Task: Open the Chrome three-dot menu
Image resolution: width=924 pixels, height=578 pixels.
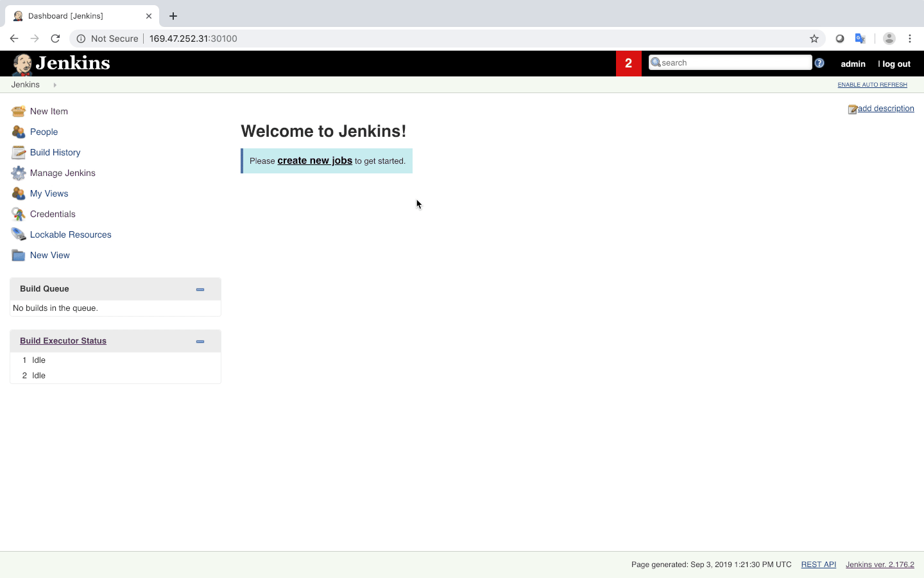Action: [x=910, y=39]
